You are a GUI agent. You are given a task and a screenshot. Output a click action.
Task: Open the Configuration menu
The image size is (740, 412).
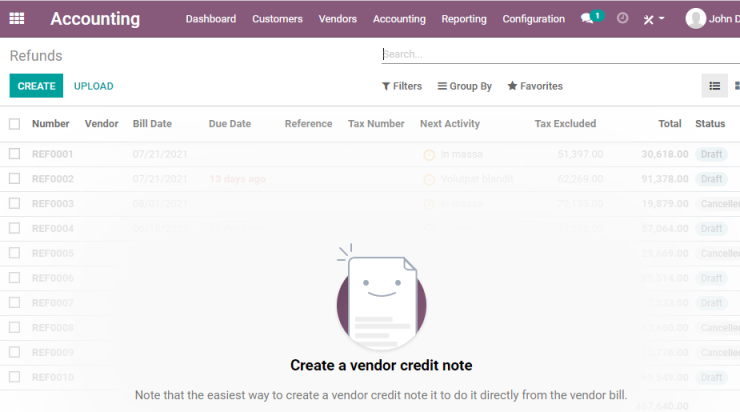534,19
